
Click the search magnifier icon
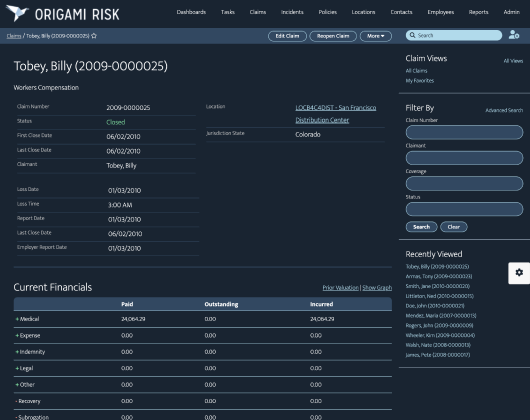pos(412,35)
